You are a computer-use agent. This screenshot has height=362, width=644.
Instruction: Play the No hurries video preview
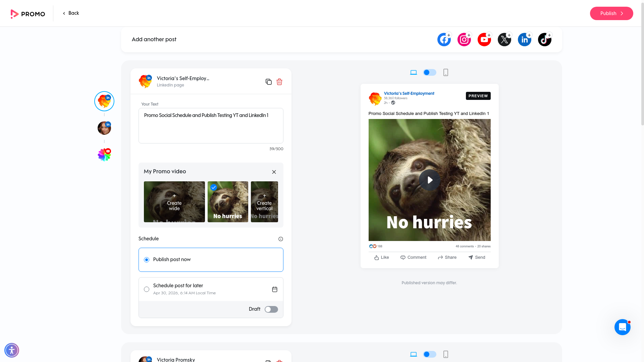pyautogui.click(x=429, y=180)
